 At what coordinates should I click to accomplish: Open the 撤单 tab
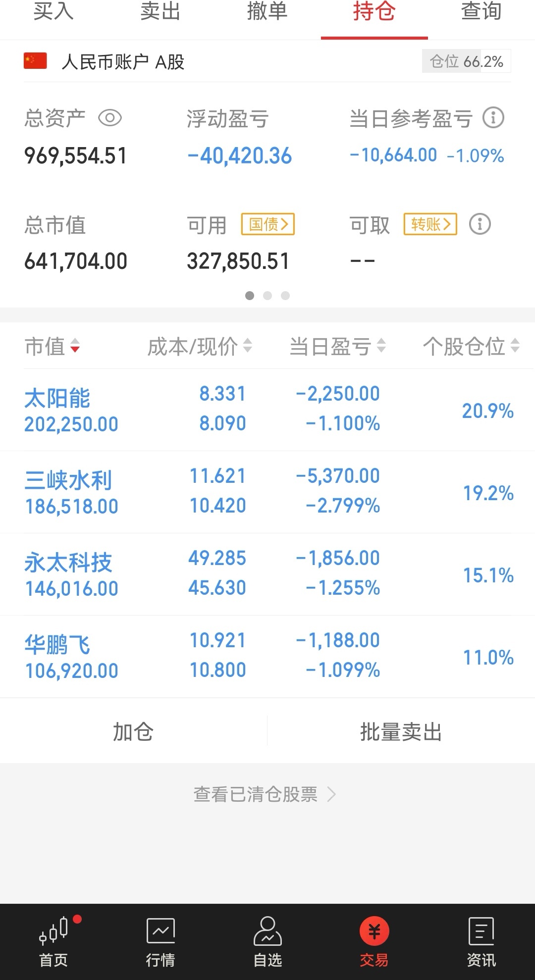pos(267,12)
